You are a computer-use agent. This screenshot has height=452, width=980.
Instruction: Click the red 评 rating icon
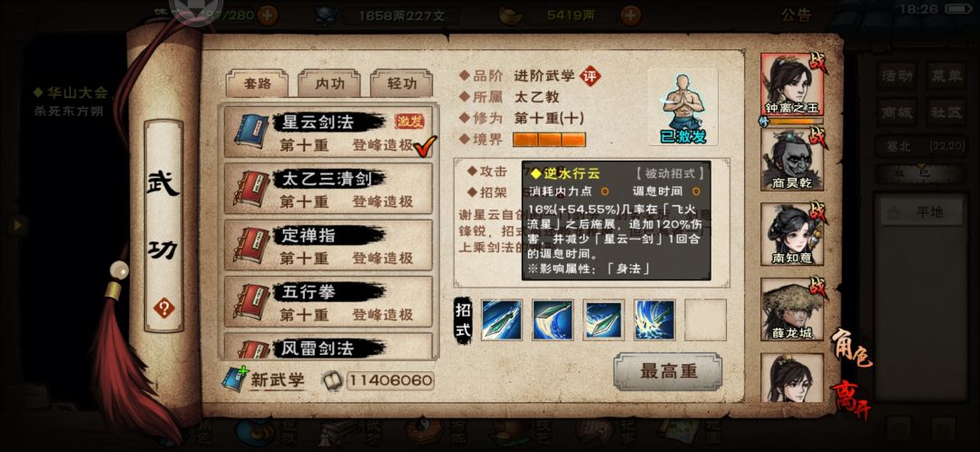(x=590, y=76)
